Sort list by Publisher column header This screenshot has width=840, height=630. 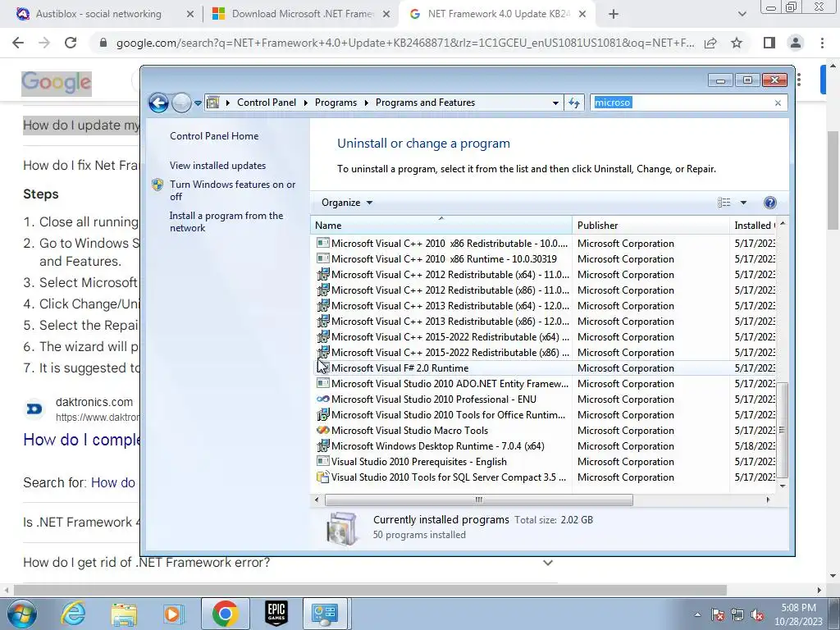[651, 226]
